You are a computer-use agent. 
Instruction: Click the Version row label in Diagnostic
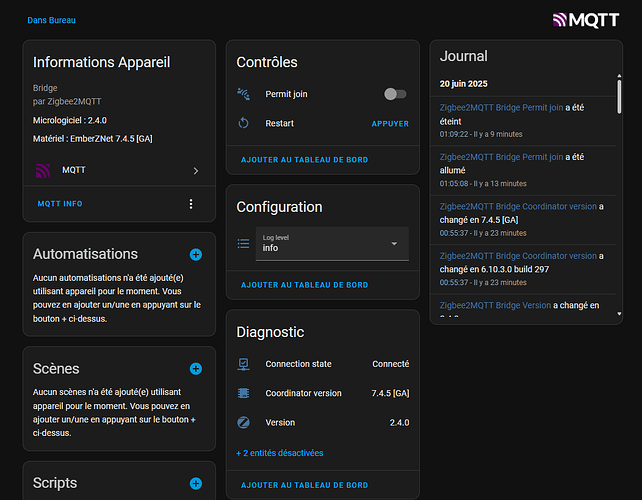(280, 422)
